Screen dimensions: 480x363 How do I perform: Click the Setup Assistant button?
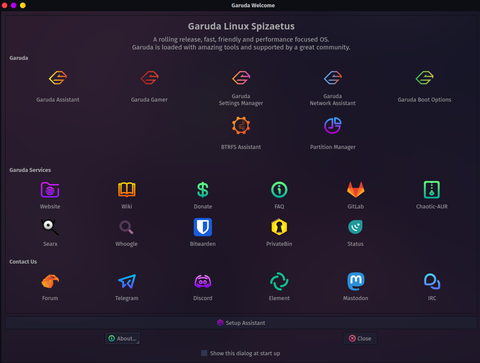[x=241, y=323]
